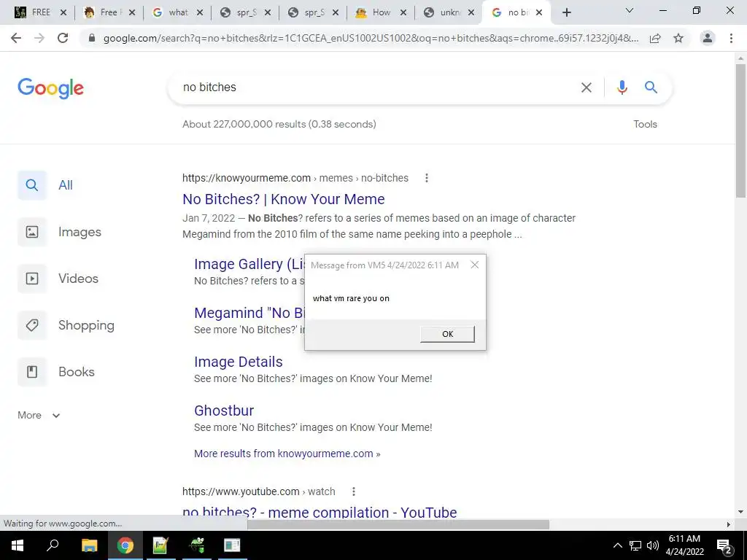Select the All results filter
This screenshot has width=747, height=560.
click(46, 185)
